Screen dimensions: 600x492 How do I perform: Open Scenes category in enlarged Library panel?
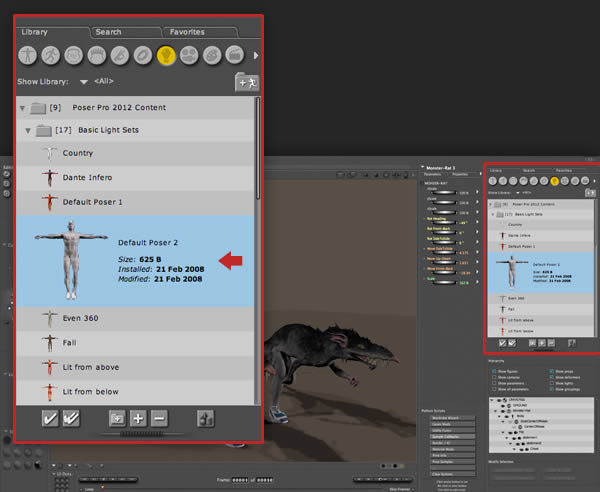[x=235, y=55]
